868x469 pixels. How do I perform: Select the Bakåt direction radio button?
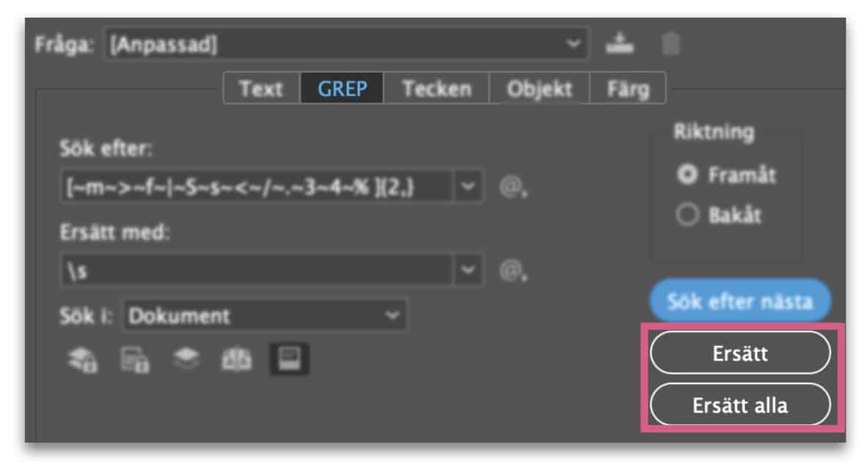coord(688,215)
